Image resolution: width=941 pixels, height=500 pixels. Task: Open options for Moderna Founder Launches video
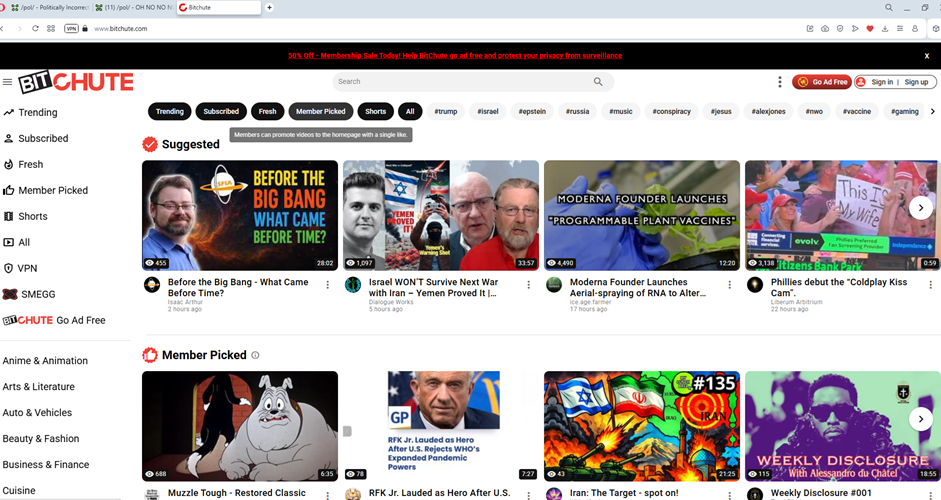(730, 285)
